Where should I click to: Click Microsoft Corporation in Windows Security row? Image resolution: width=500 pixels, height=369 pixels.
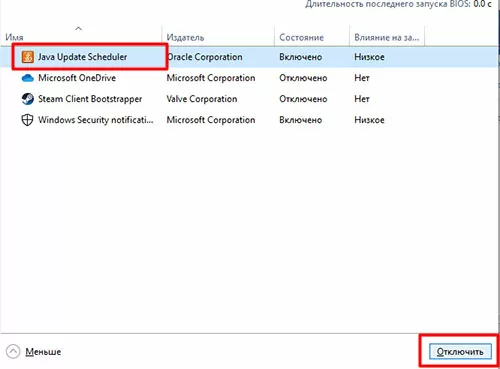click(211, 120)
